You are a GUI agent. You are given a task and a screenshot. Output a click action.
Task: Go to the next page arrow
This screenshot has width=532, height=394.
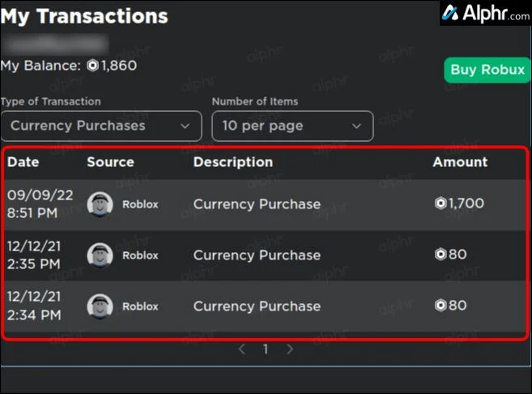point(290,350)
